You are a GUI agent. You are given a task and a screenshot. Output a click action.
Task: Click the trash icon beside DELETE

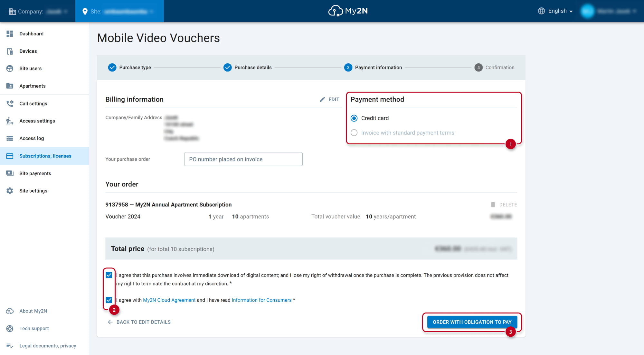493,205
